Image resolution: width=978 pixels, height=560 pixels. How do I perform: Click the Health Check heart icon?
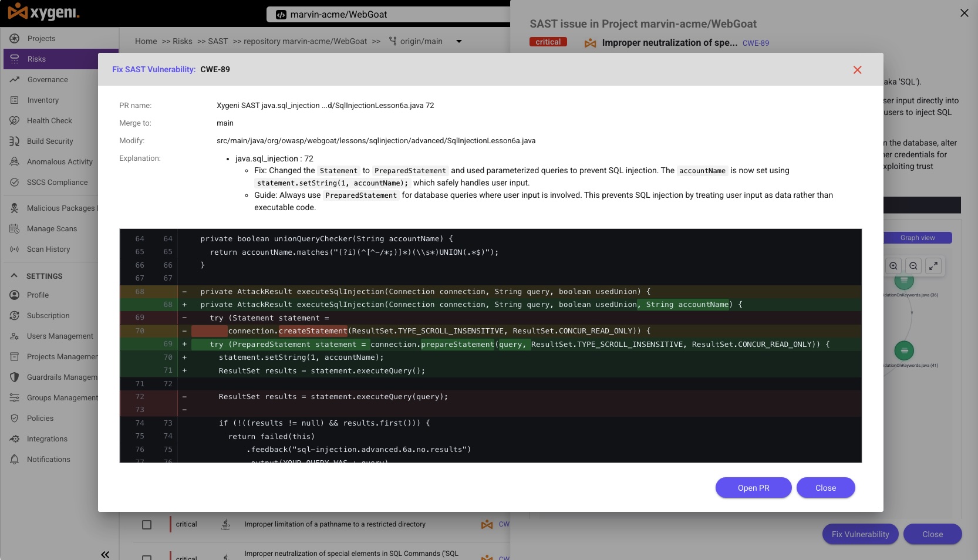[x=15, y=121]
